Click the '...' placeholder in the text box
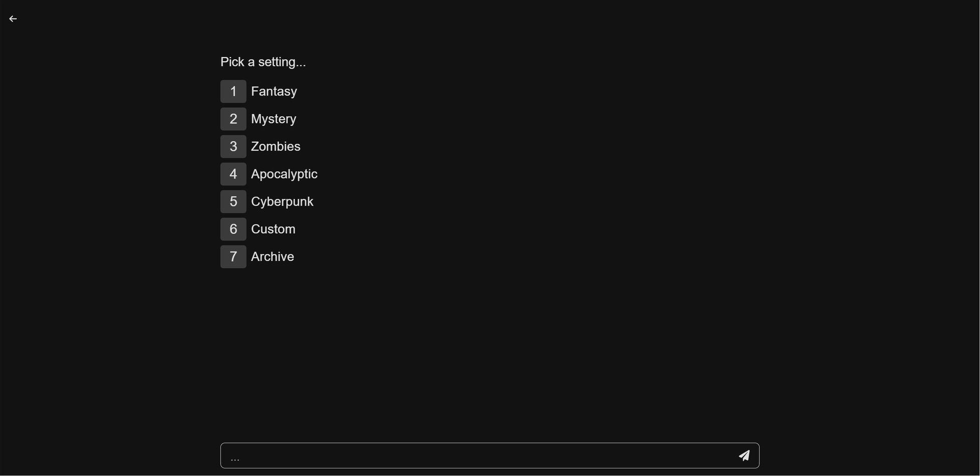 coord(235,458)
